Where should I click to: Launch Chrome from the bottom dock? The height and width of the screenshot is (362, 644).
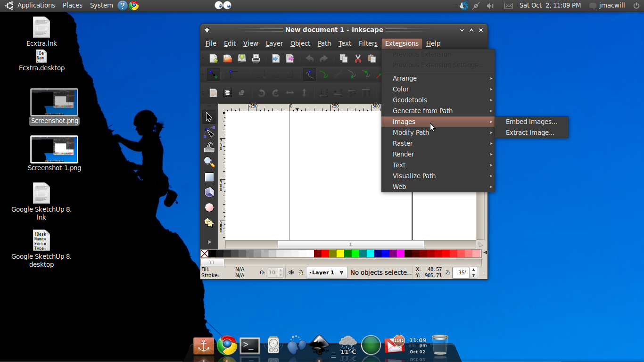click(x=227, y=346)
